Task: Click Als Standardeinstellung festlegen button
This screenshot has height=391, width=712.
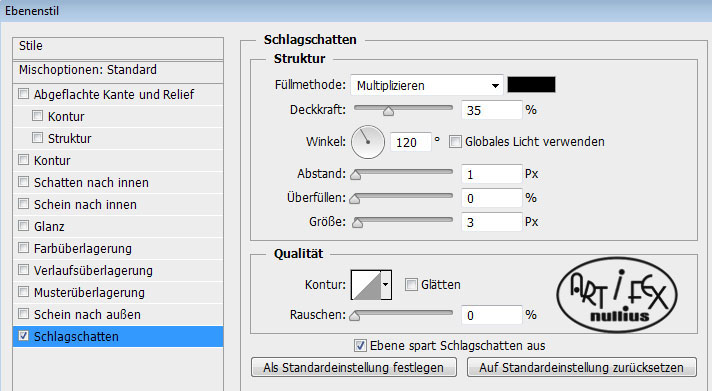Action: (x=354, y=367)
